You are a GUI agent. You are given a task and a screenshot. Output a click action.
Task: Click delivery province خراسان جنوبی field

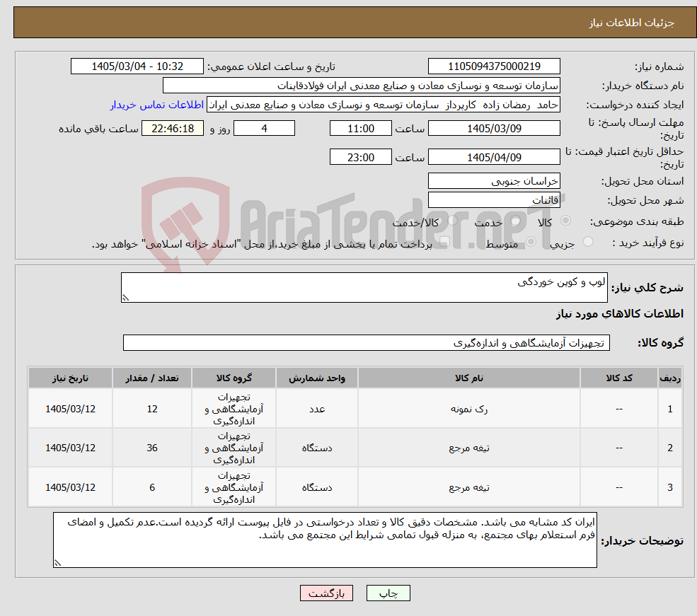pyautogui.click(x=494, y=181)
